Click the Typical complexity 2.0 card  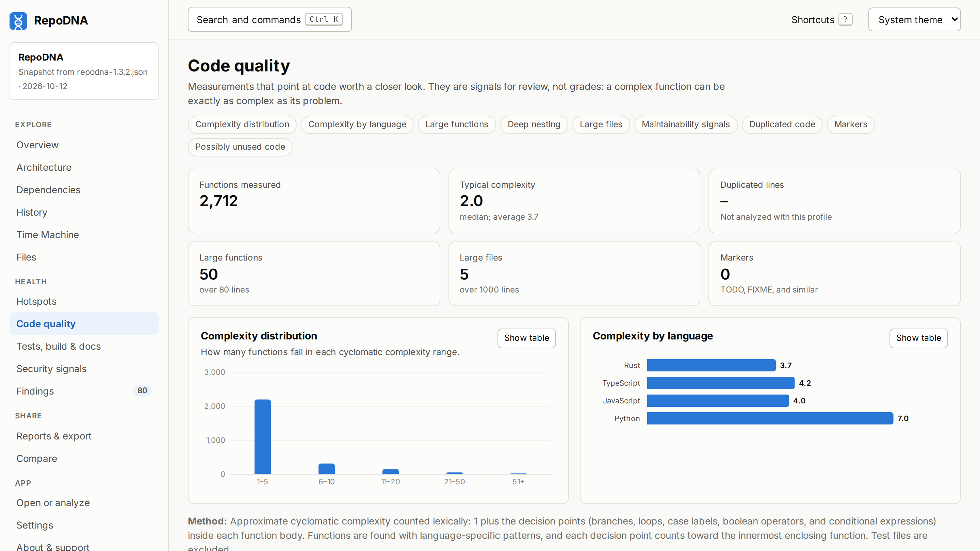(x=574, y=201)
